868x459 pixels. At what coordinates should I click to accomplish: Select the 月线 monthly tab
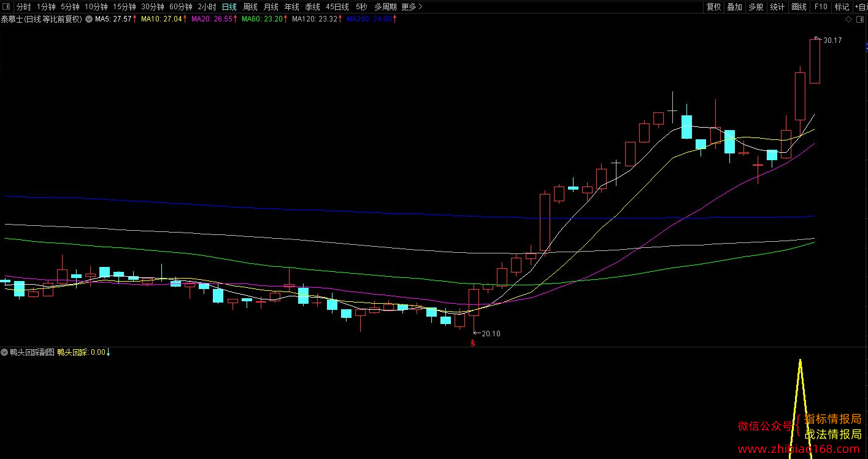271,7
